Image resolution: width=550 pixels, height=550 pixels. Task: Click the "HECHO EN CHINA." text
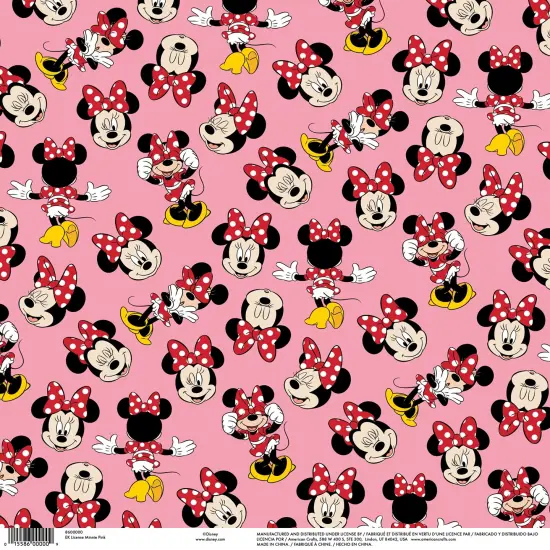point(354,544)
